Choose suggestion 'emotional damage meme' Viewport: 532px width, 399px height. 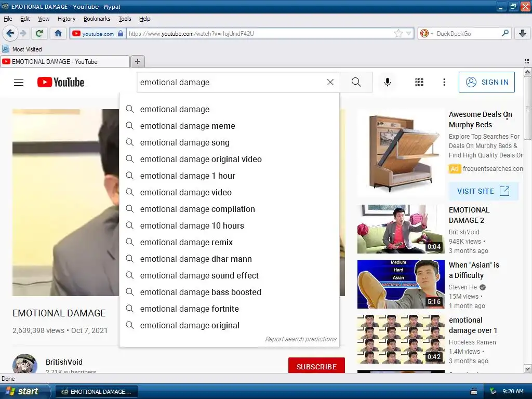click(229, 126)
